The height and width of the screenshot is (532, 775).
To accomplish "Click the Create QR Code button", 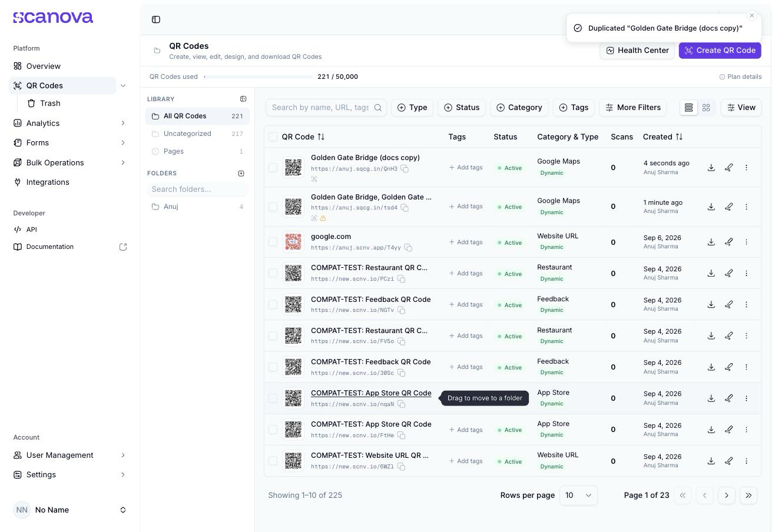I will click(720, 51).
